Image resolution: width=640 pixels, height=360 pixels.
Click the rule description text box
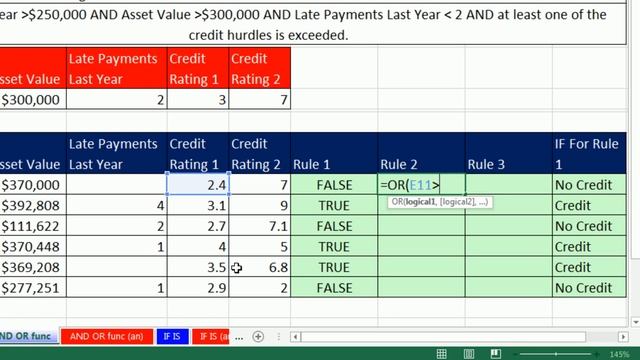point(313,24)
